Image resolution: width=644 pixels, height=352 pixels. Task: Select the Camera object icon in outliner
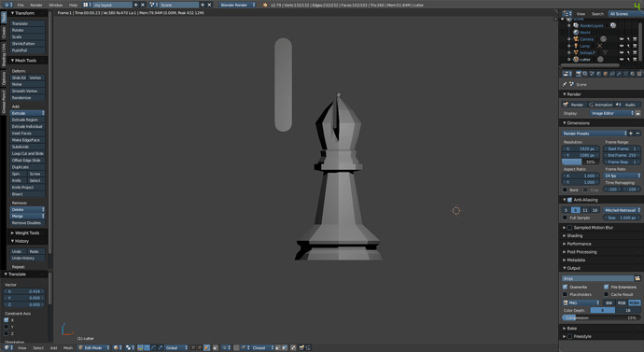tap(576, 39)
